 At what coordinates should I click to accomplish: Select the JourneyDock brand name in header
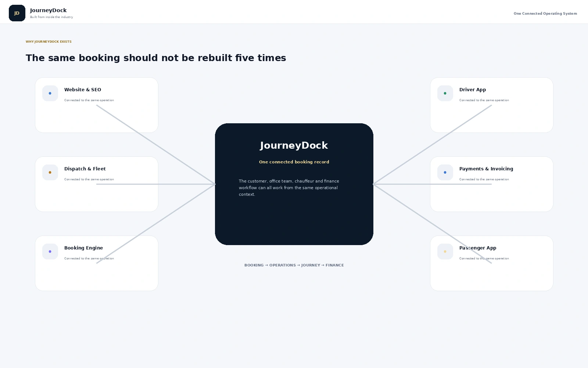pyautogui.click(x=48, y=10)
